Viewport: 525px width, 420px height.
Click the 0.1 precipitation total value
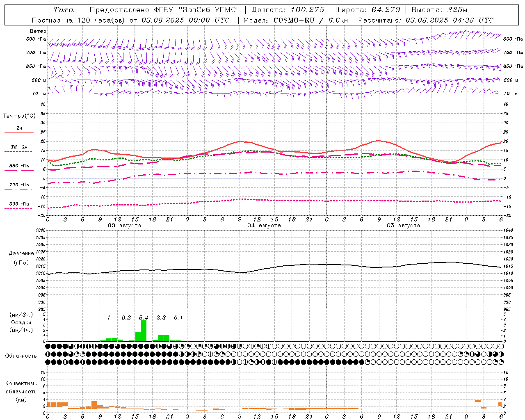[x=178, y=317]
